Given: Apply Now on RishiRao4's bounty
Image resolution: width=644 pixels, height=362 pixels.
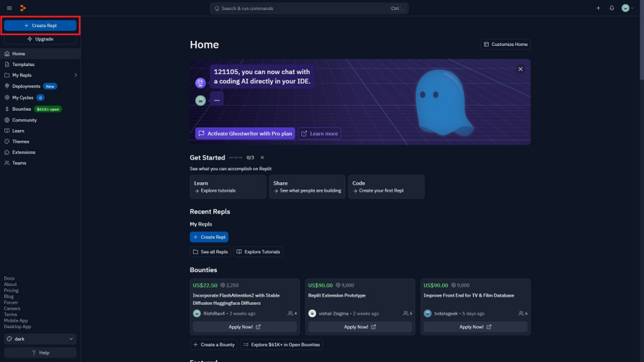Looking at the screenshot, I should coord(245,327).
